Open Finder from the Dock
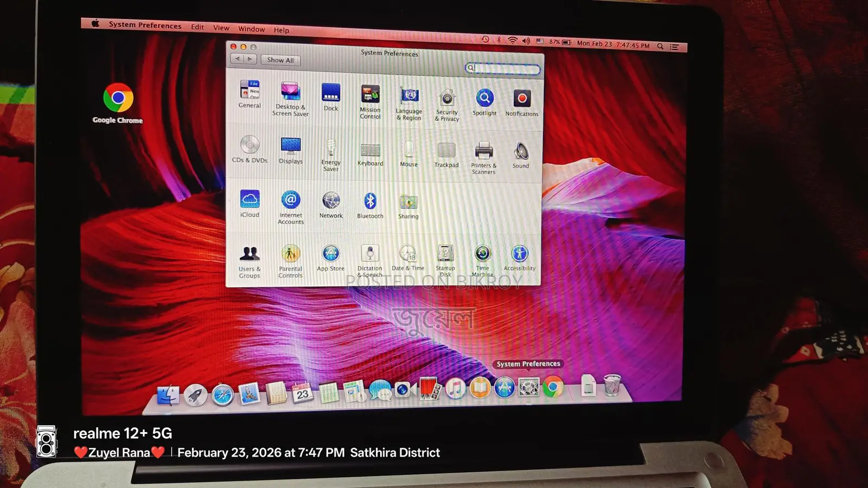Viewport: 868px width, 488px height. click(x=168, y=395)
